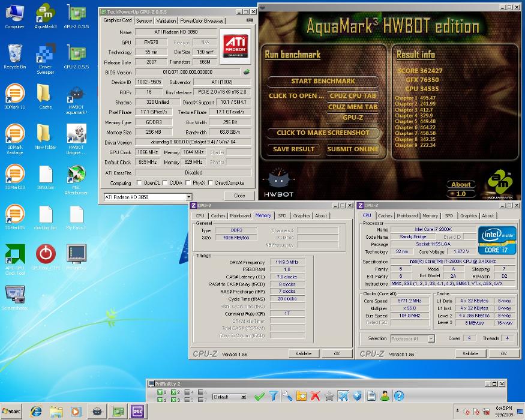Screen dimensions: 525x420
Task: Toggle CPU core 2 checkbox in PriFinitty
Action: coord(173,392)
